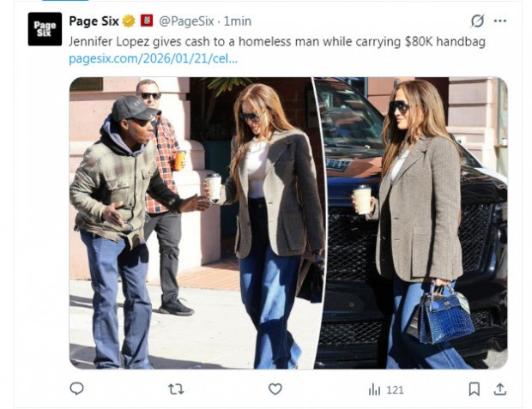Viewport: 532px width, 409px height.
Task: Open the reply comment icon
Action: coord(76,388)
